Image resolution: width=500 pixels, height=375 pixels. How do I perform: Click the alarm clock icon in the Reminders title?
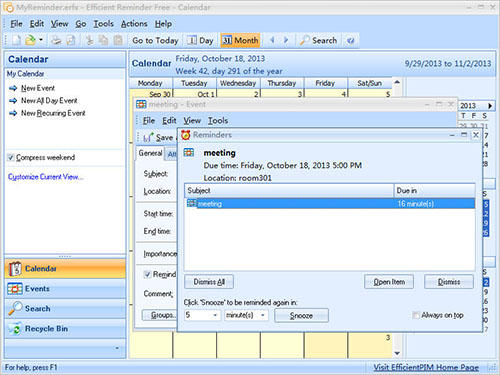[x=186, y=135]
